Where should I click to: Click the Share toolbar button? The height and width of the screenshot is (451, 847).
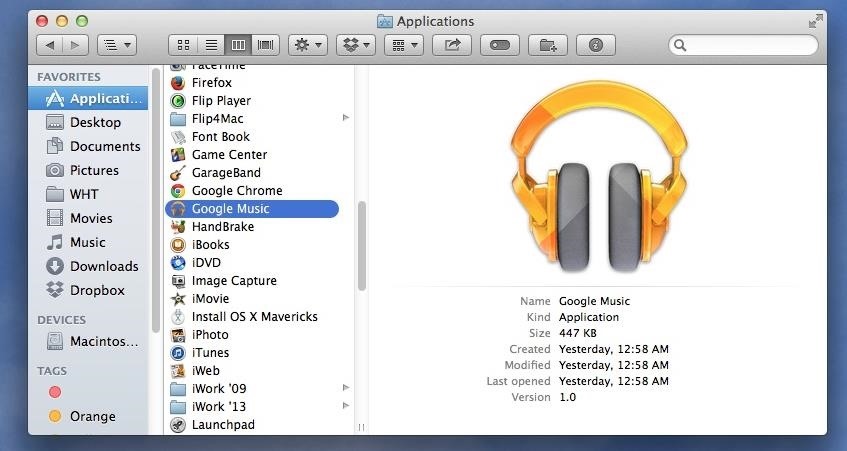[452, 45]
